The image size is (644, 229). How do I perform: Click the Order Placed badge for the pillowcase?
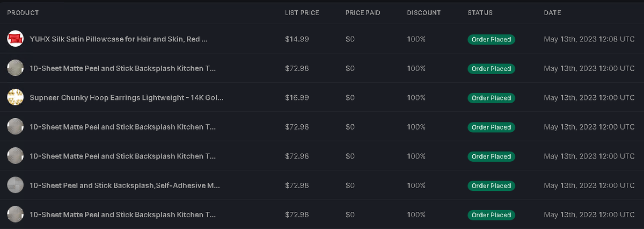click(x=491, y=39)
